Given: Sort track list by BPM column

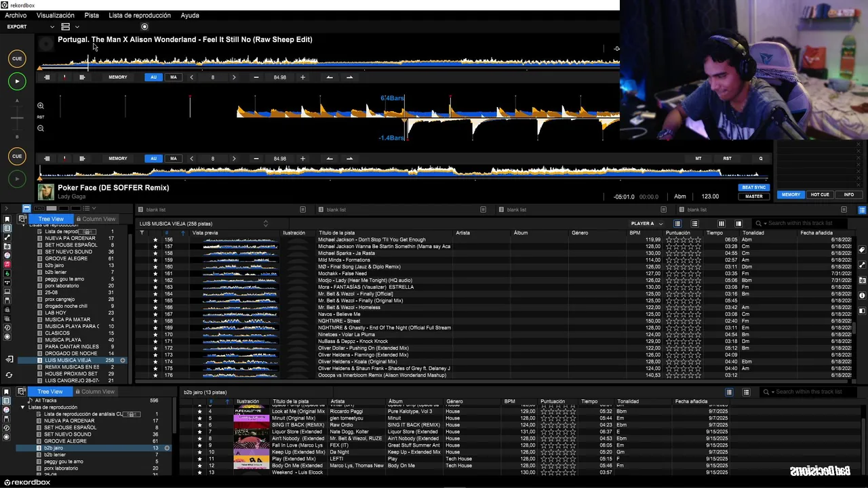Looking at the screenshot, I should pyautogui.click(x=635, y=233).
